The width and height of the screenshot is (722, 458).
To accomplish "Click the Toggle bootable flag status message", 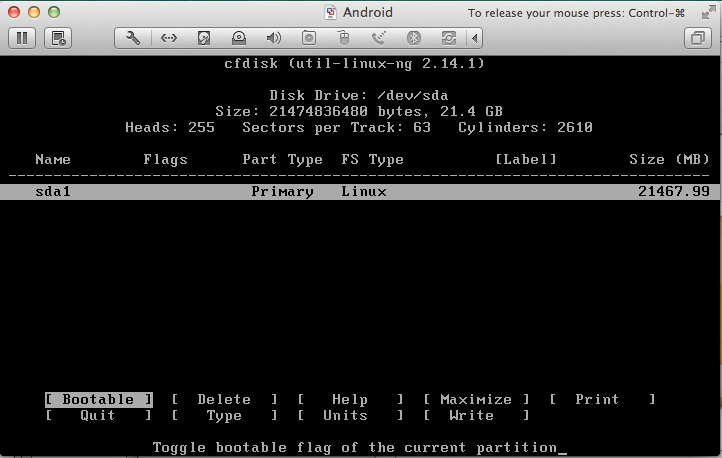I will [x=355, y=447].
